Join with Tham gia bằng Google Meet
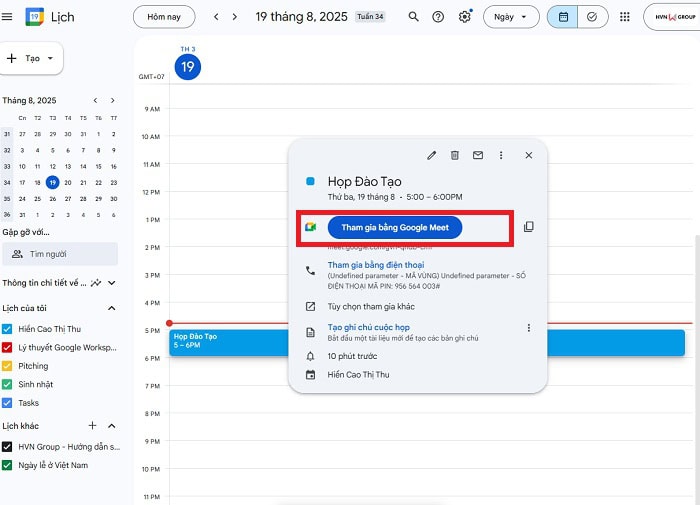The image size is (700, 505). pyautogui.click(x=394, y=227)
